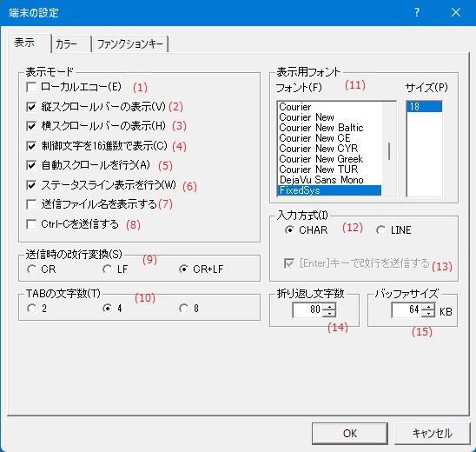Select Courier New Greek font
The height and width of the screenshot is (452, 476).
click(329, 159)
